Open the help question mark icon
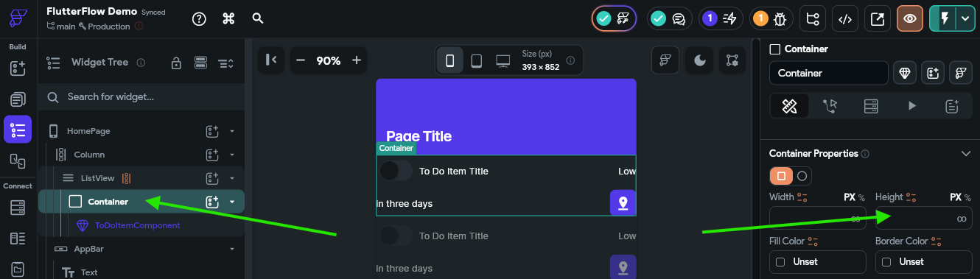The height and width of the screenshot is (279, 980). point(199,19)
